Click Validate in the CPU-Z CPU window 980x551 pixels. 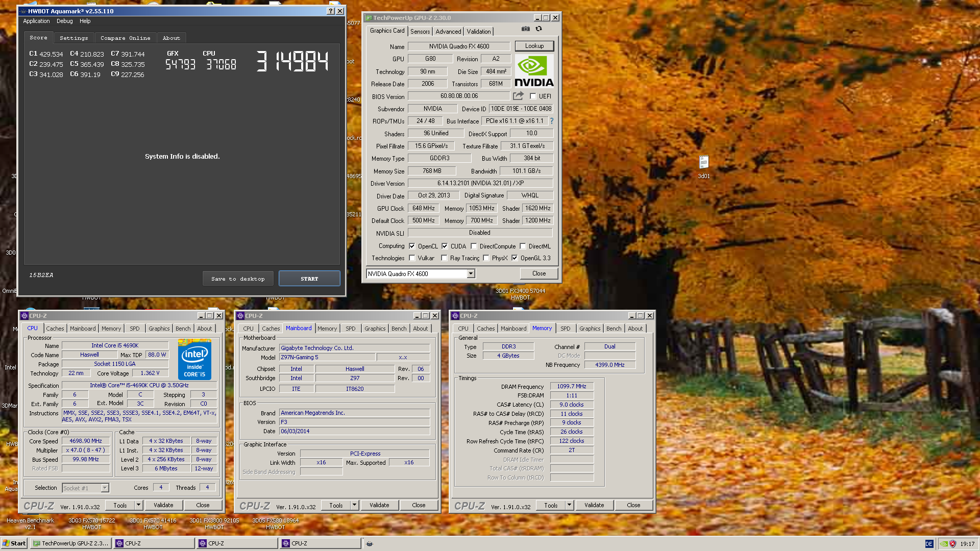coord(164,506)
